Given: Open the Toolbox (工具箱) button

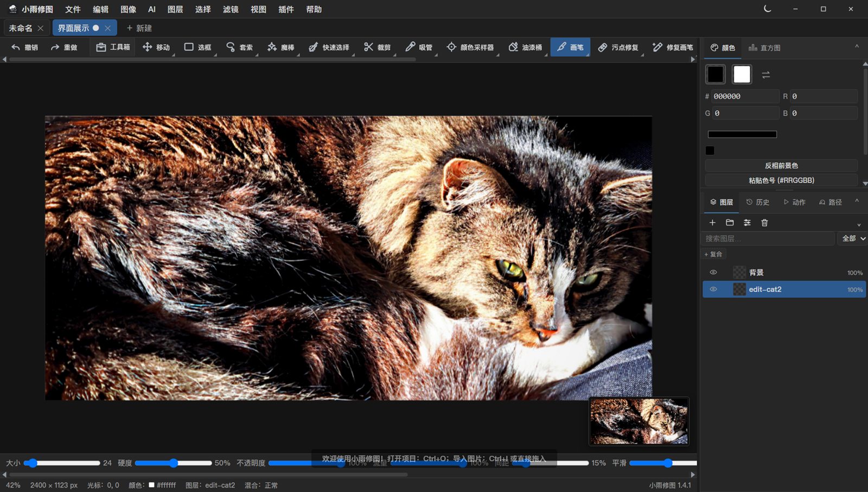Looking at the screenshot, I should click(x=113, y=47).
